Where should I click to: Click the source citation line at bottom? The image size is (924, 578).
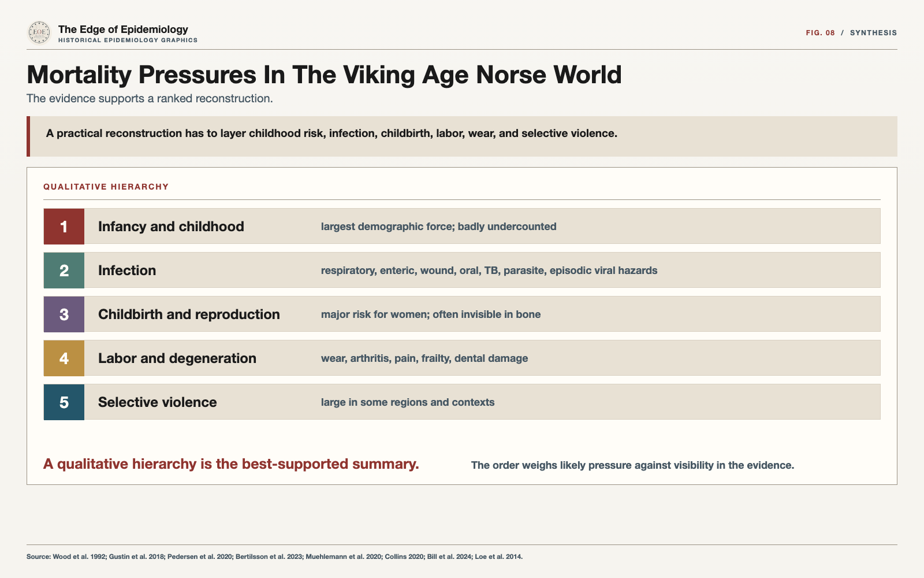pyautogui.click(x=275, y=557)
